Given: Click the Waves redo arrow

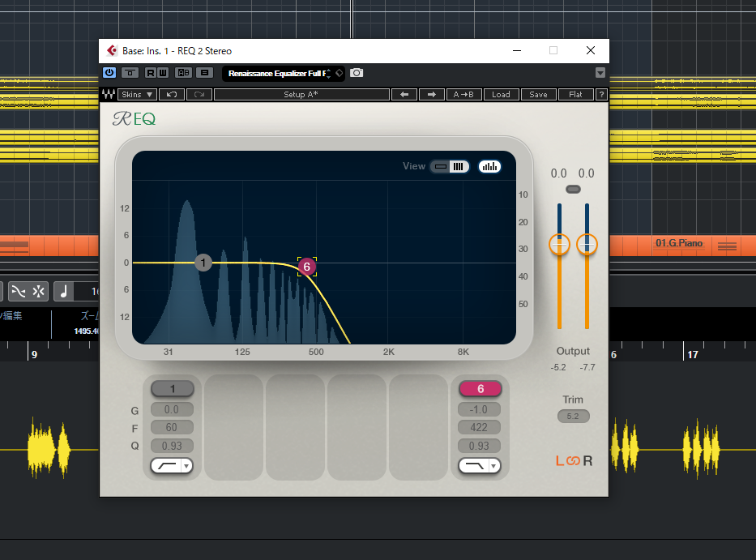Looking at the screenshot, I should pyautogui.click(x=199, y=95).
